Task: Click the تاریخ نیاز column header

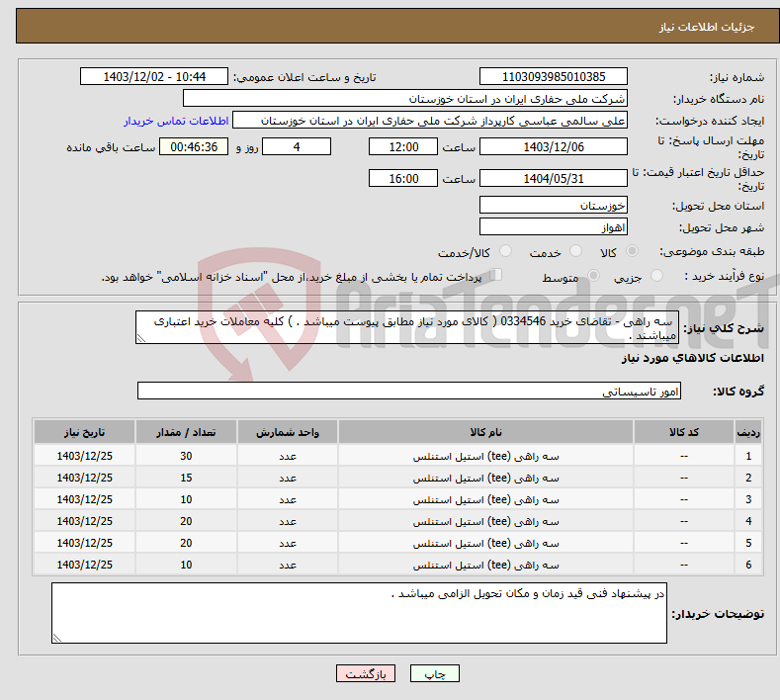Action: 85,433
